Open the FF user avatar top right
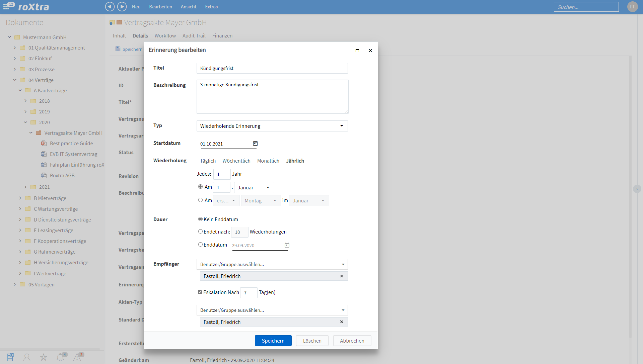Screen dimensions: 643x364 tap(633, 7)
